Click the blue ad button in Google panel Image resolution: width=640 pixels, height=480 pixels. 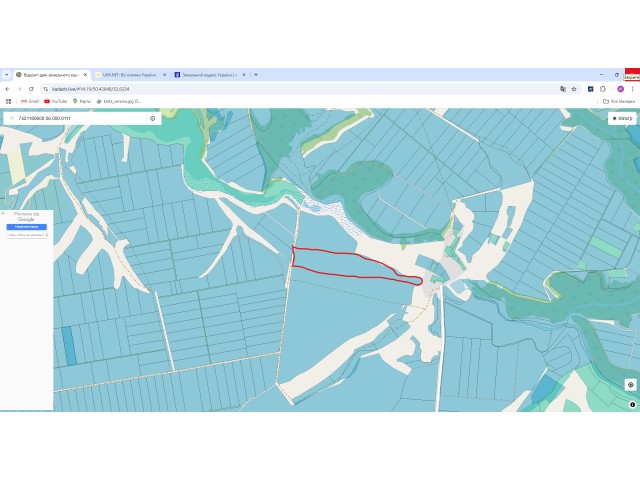(x=27, y=227)
